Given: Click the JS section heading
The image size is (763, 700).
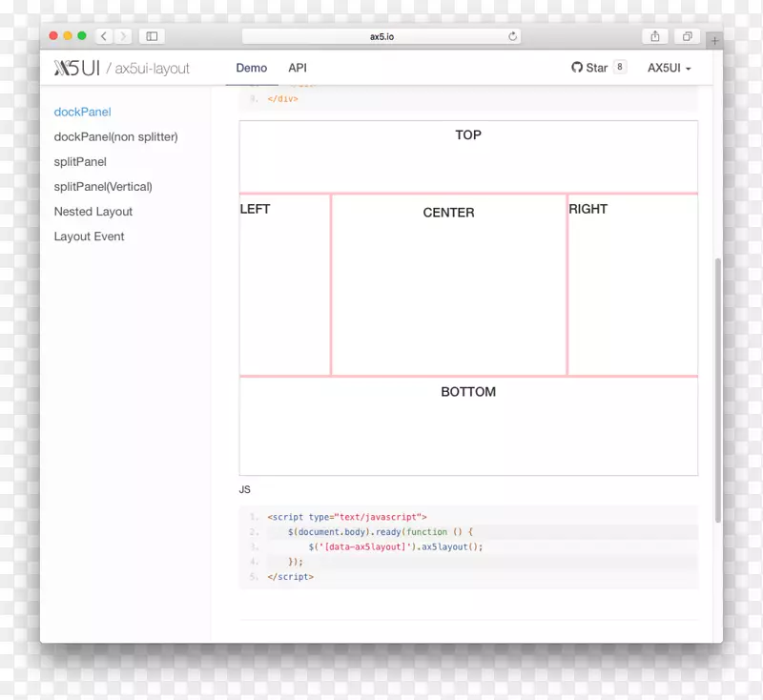Looking at the screenshot, I should pos(245,490).
